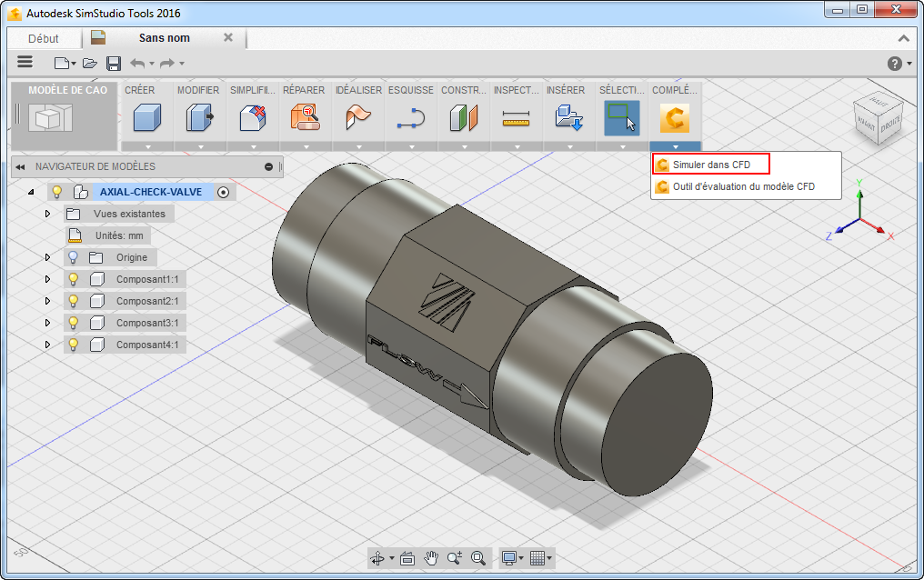Click the redo arrow

click(x=167, y=63)
